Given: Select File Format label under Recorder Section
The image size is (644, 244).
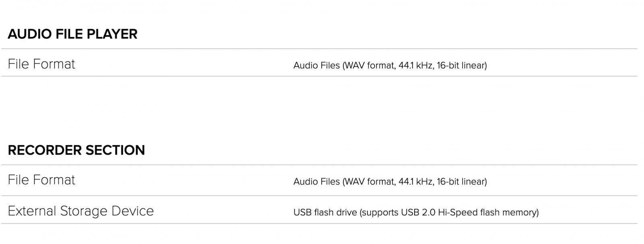Looking at the screenshot, I should tap(41, 180).
